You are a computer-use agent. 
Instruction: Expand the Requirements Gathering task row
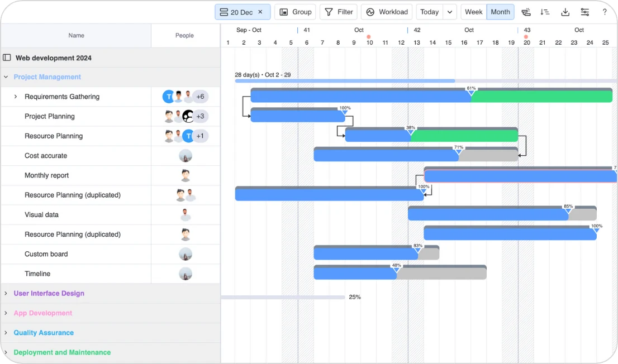[15, 96]
